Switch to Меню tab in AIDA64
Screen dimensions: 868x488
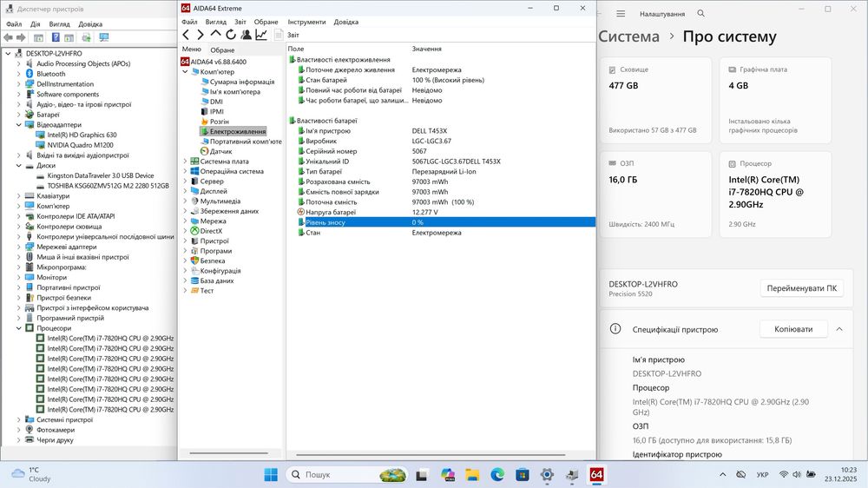click(192, 49)
